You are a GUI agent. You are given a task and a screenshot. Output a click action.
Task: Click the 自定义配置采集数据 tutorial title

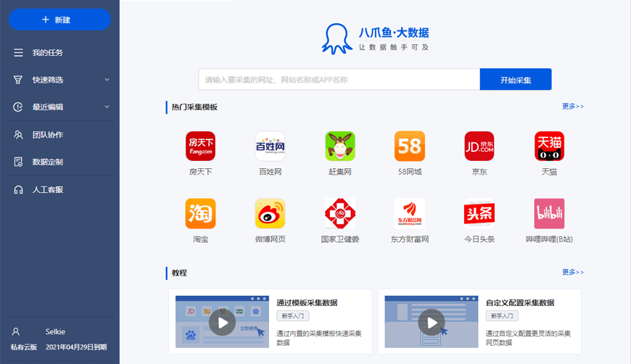[520, 303]
